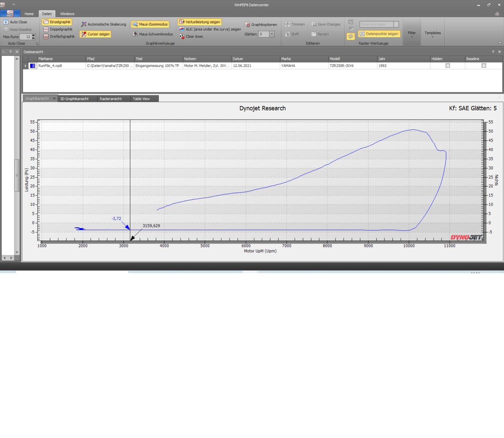Expand the Filter dropdown menu
The height and width of the screenshot is (438, 504).
pos(412,34)
